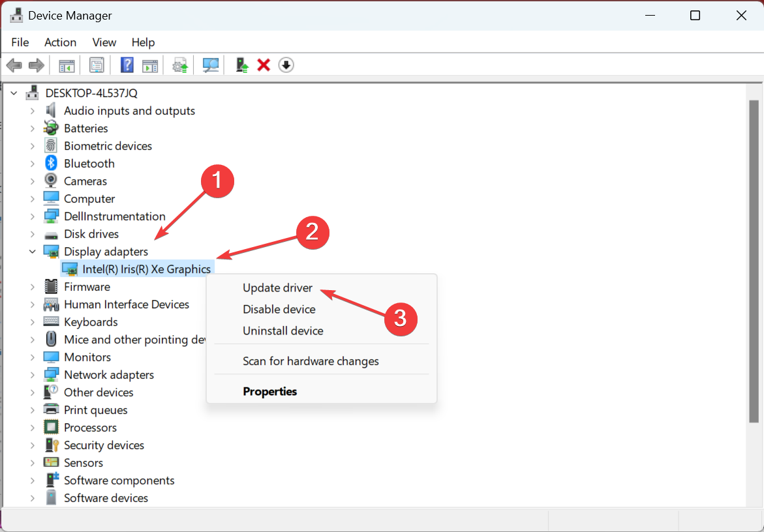The image size is (764, 532).
Task: Choose Uninstall device from context menu
Action: coord(322,331)
